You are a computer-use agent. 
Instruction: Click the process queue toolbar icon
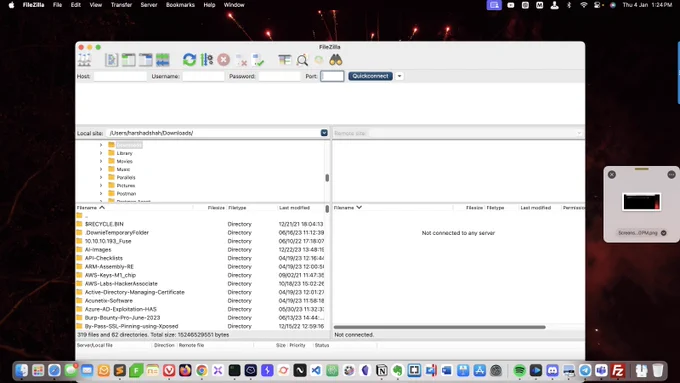(x=207, y=60)
